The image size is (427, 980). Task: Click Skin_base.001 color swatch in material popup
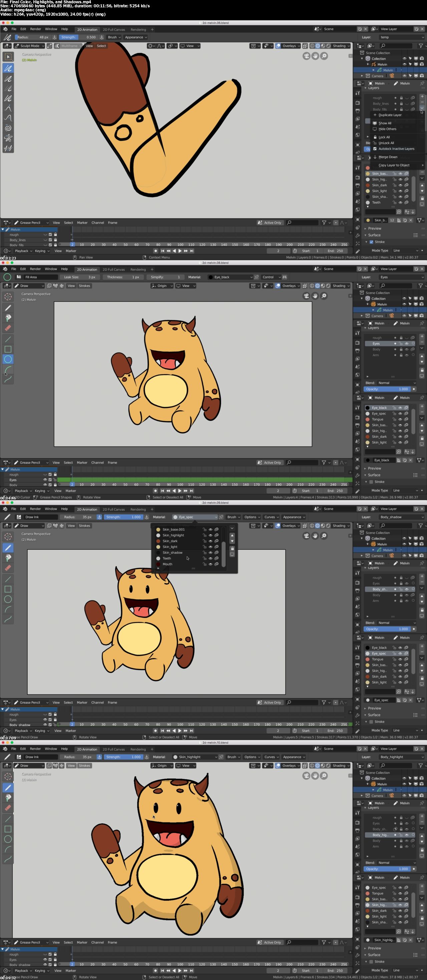[158, 529]
